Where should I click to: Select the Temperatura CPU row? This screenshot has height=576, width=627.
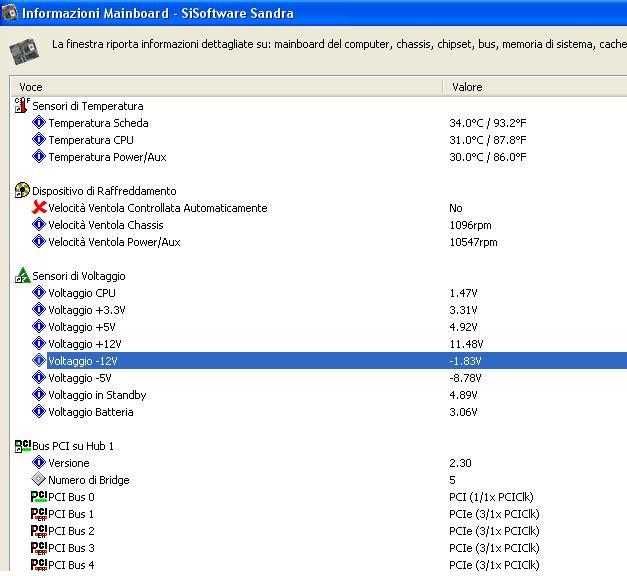tap(91, 140)
